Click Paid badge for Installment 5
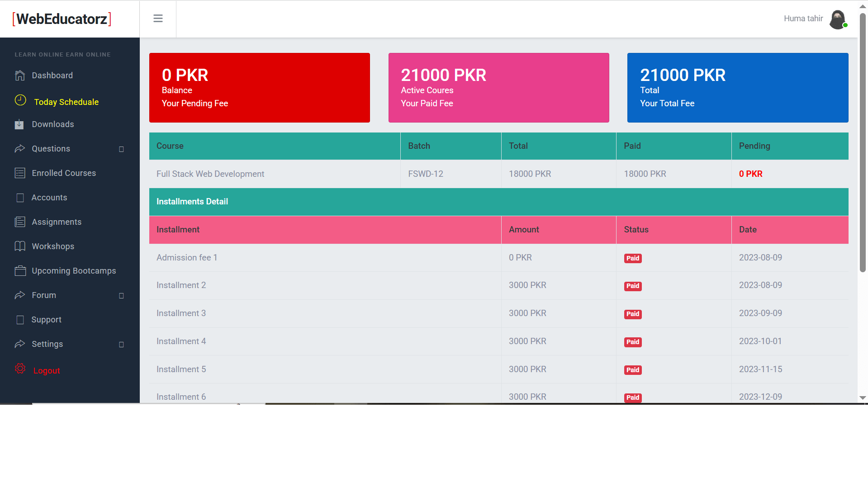 [633, 370]
